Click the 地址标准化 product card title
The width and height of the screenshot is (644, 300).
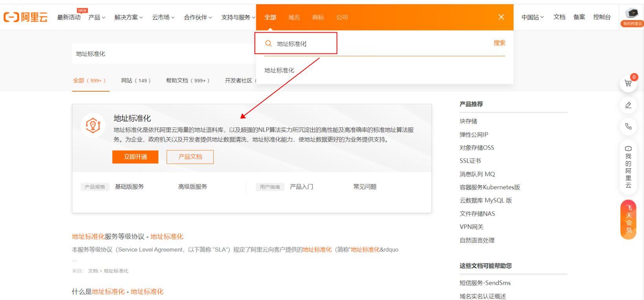(x=132, y=118)
